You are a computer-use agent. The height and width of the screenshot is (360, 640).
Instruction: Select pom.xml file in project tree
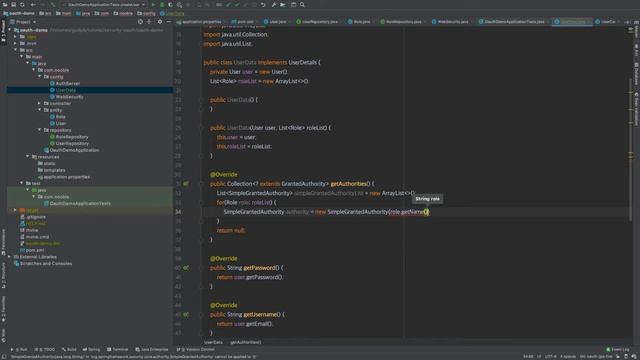35,250
